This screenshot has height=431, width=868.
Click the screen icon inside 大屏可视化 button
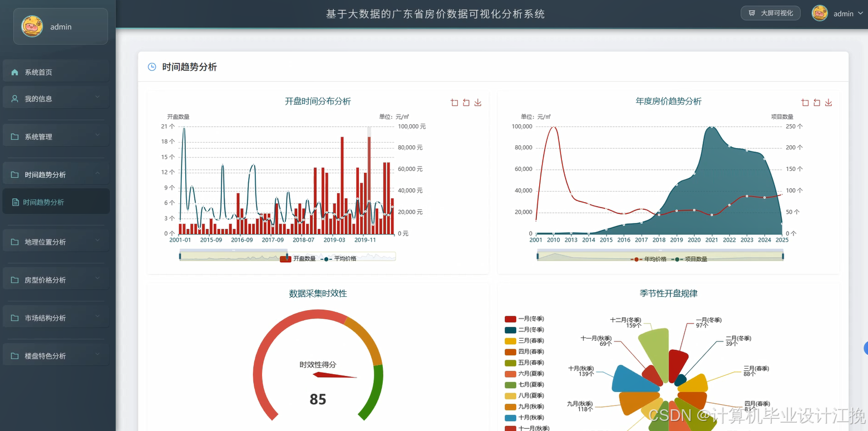click(x=752, y=13)
